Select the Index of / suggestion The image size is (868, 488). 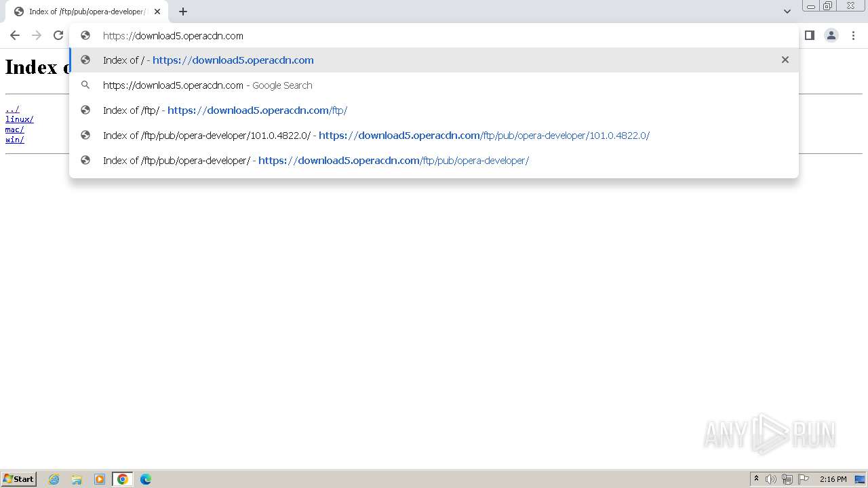click(x=434, y=60)
